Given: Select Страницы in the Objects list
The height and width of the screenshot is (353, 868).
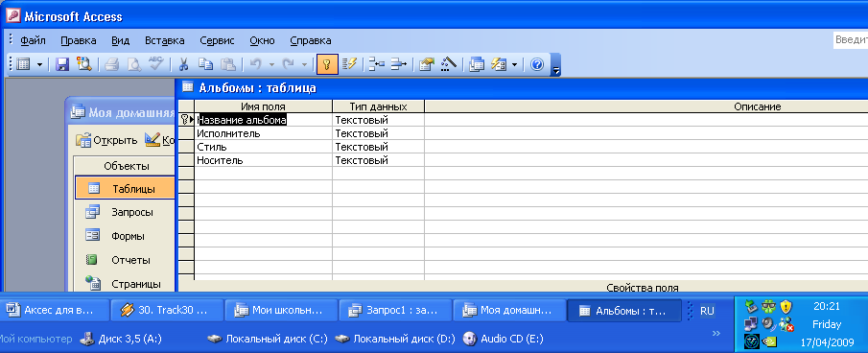Looking at the screenshot, I should pyautogui.click(x=125, y=284).
